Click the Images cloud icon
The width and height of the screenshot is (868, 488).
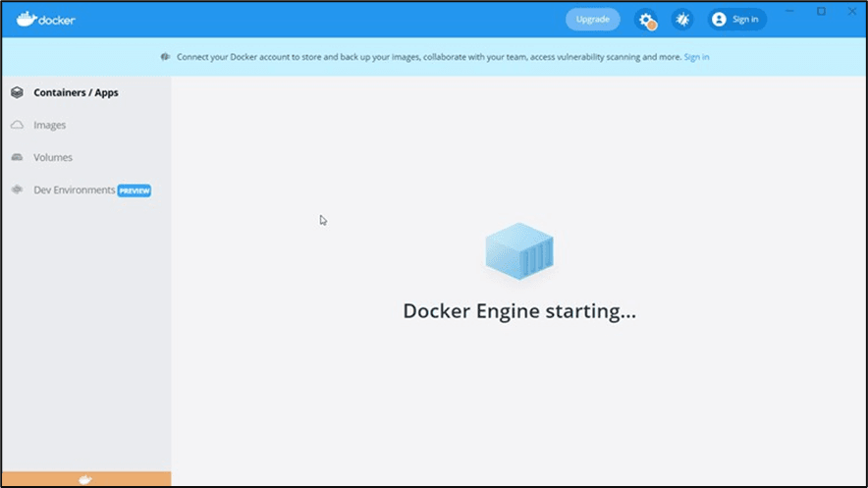17,125
